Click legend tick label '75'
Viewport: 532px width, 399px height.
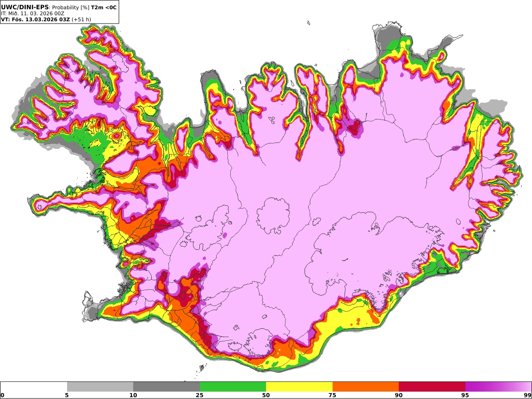[333, 395]
